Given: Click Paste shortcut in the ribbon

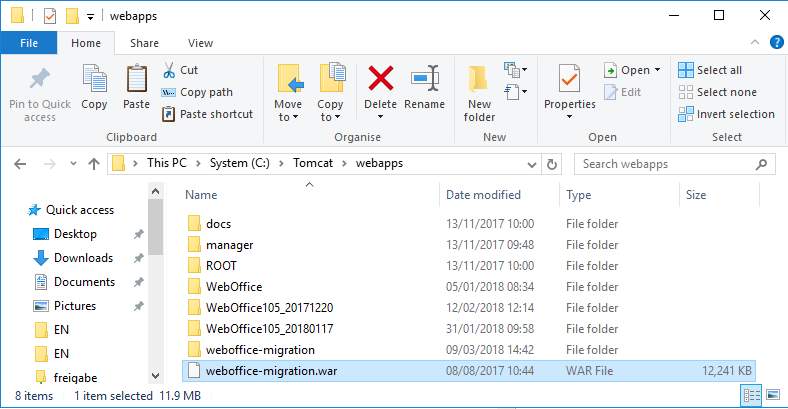Looking at the screenshot, I should (x=207, y=114).
